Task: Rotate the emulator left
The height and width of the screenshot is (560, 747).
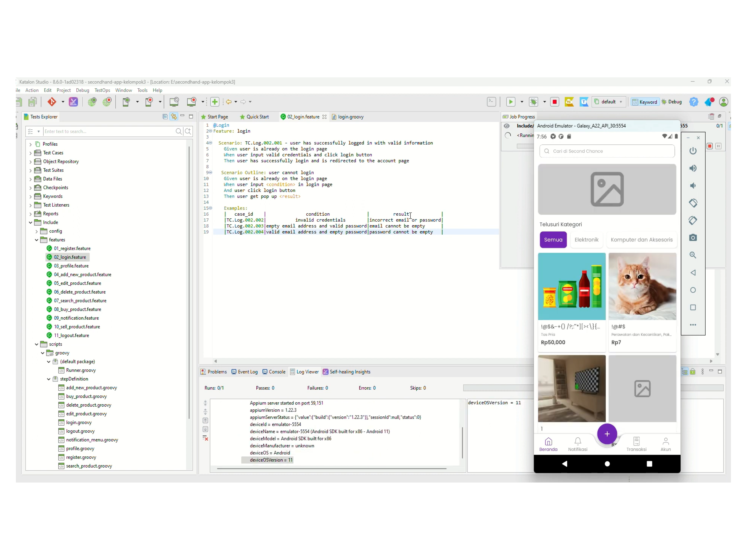Action: 693,203
